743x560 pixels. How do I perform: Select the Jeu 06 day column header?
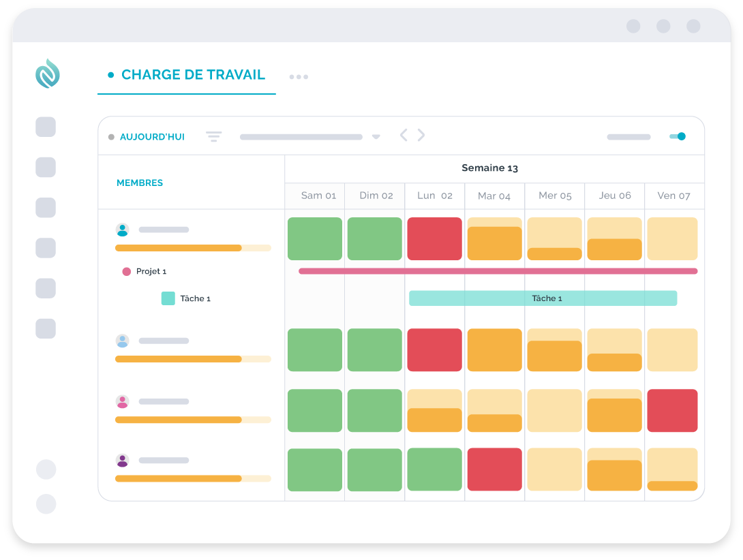pyautogui.click(x=615, y=196)
